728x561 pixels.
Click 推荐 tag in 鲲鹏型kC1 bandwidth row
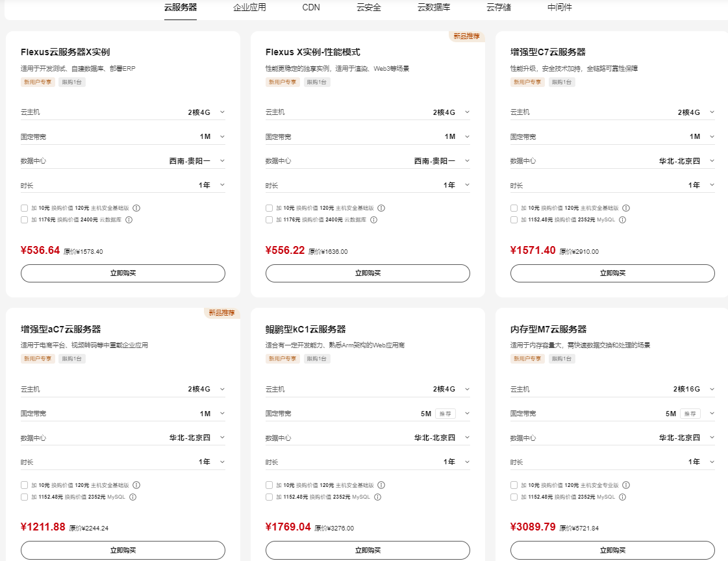coord(446,414)
